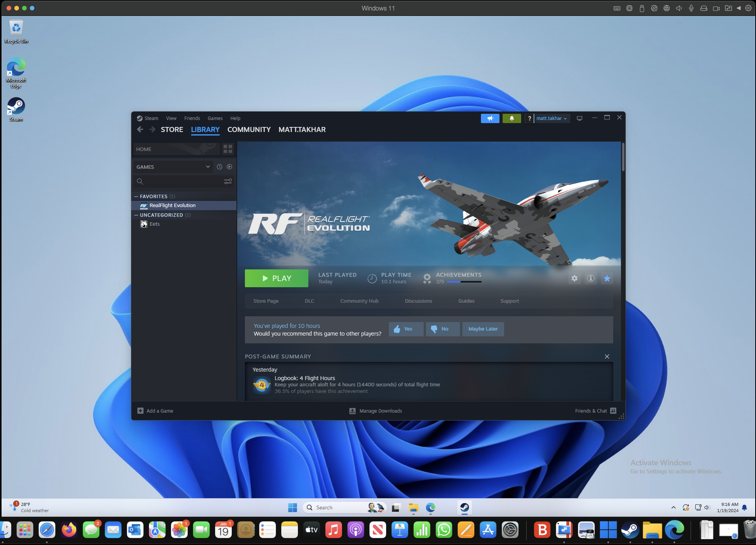The width and height of the screenshot is (756, 545).
Task: Open the GAMES dropdown in sidebar
Action: tap(173, 166)
